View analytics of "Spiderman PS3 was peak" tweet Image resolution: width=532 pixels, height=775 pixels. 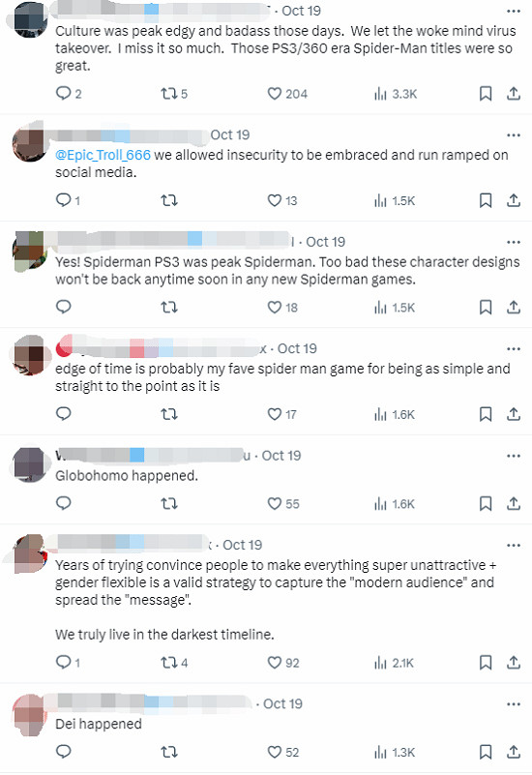395,308
